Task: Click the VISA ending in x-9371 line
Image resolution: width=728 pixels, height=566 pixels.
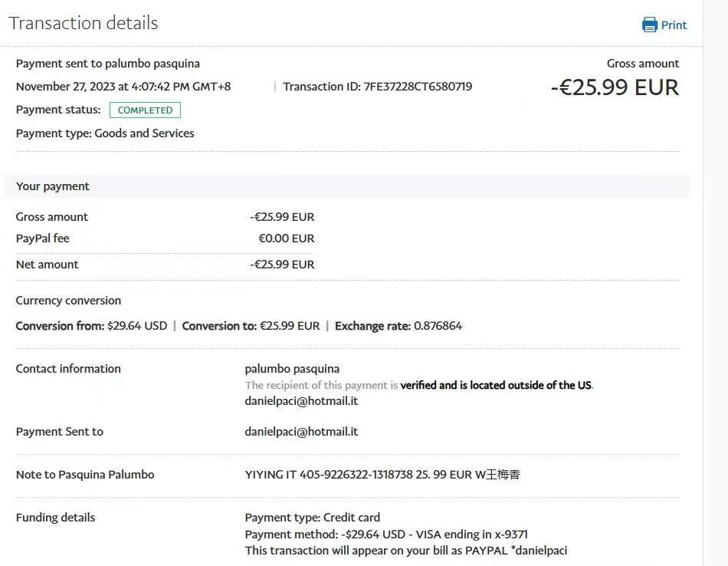Action: [386, 535]
